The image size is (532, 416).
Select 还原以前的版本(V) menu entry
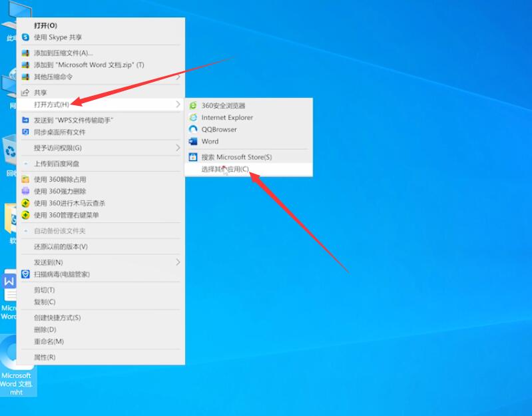point(101,246)
